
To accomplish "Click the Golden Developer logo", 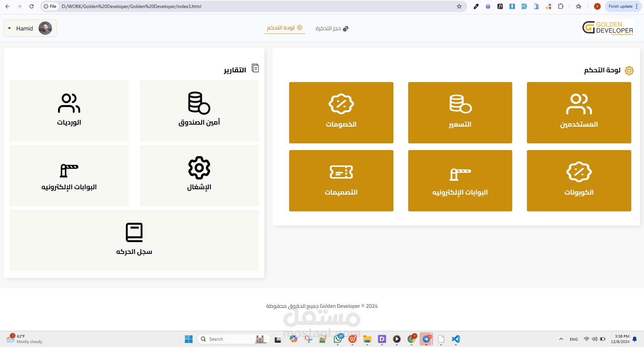I will [x=608, y=28].
